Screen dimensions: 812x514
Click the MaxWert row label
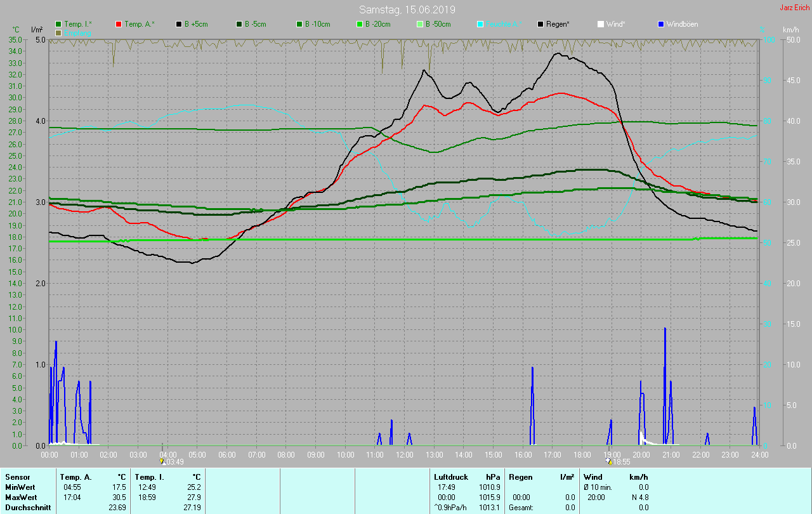tap(21, 498)
